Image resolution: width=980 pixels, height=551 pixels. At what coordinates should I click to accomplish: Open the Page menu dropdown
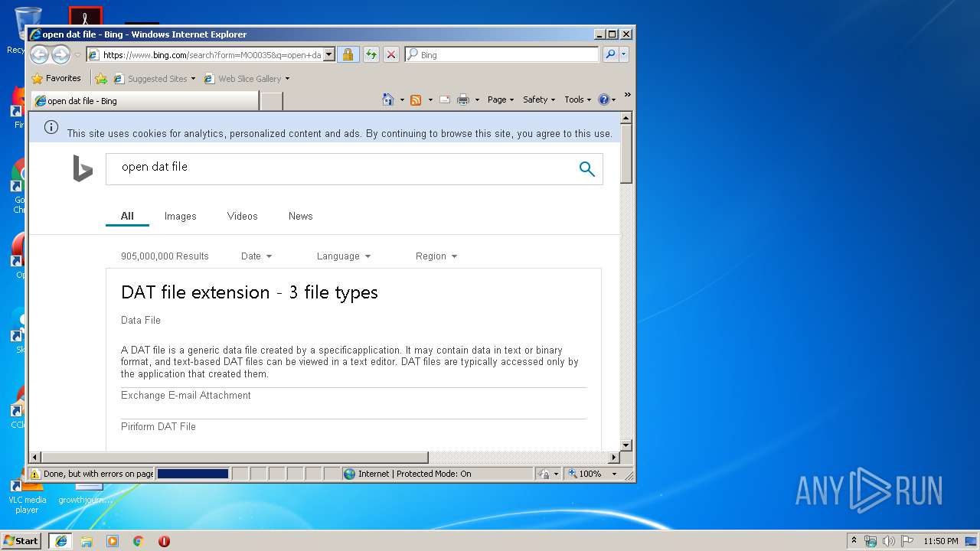pyautogui.click(x=501, y=99)
